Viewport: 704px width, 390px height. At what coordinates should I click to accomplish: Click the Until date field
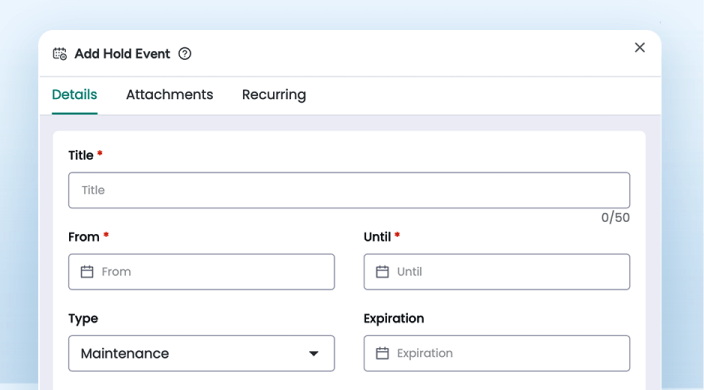click(x=497, y=272)
